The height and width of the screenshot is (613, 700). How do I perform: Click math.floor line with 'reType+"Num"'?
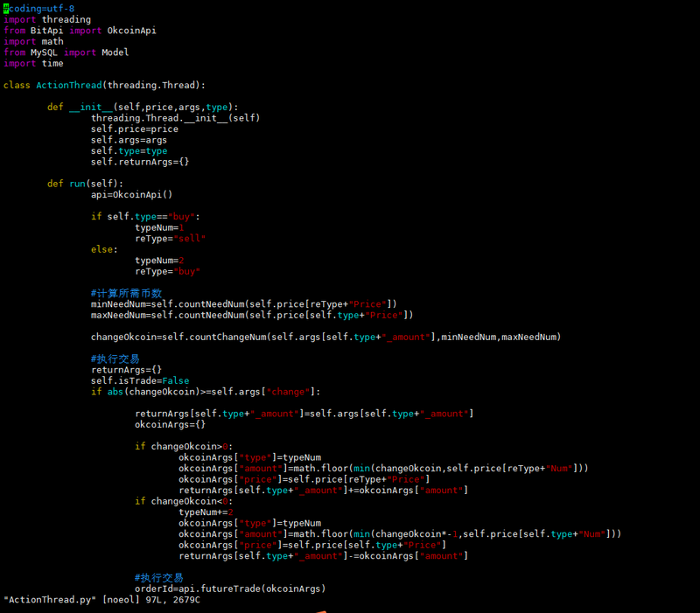tap(384, 468)
